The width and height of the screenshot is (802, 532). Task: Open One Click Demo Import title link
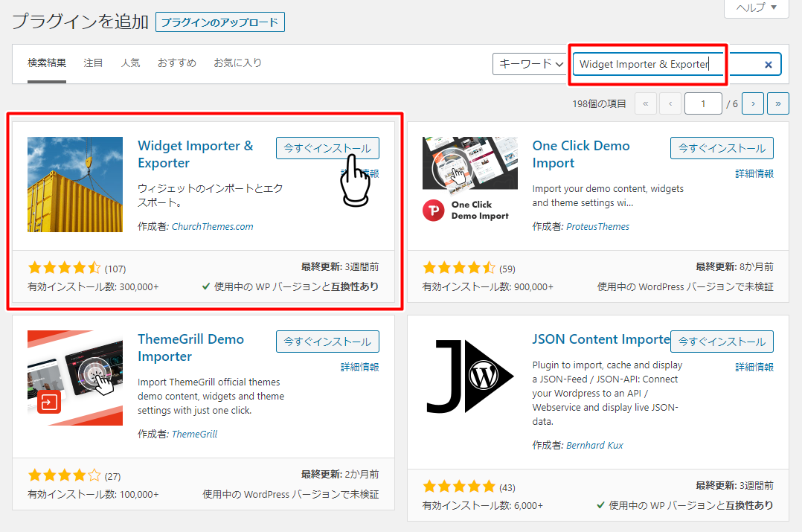581,155
